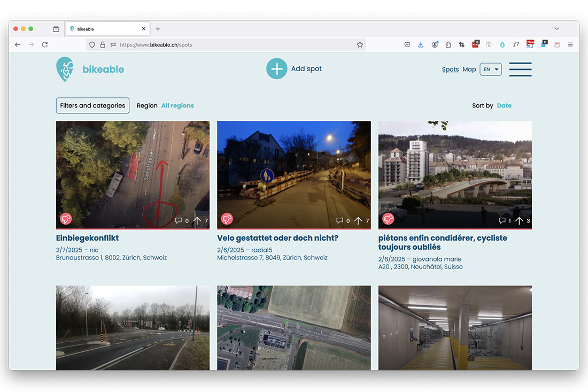This screenshot has width=588, height=392.
Task: Open the bike parking tunnel photo thumbnail
Action: pyautogui.click(x=455, y=328)
